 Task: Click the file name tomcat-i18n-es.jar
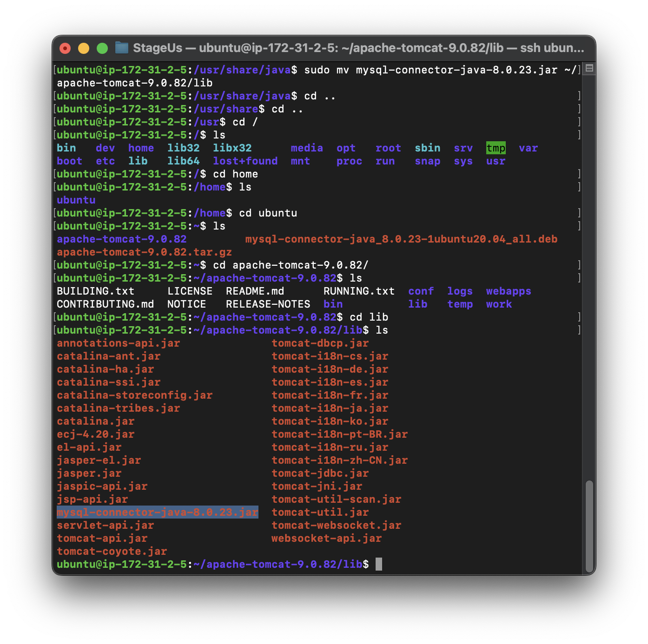[330, 382]
